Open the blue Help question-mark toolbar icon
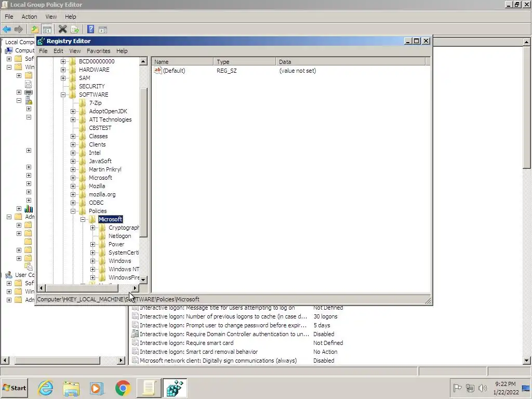The image size is (532, 399). pos(90,30)
